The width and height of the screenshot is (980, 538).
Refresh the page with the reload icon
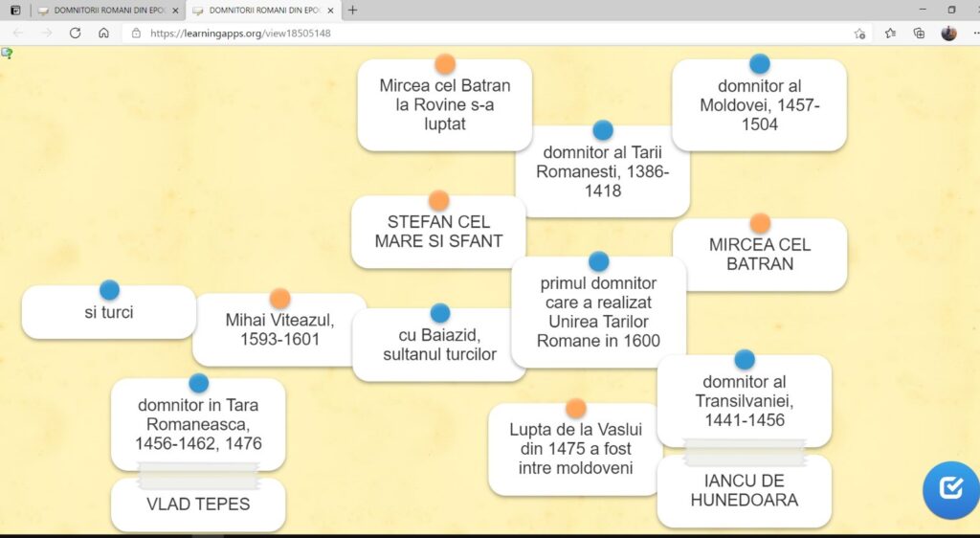[75, 33]
